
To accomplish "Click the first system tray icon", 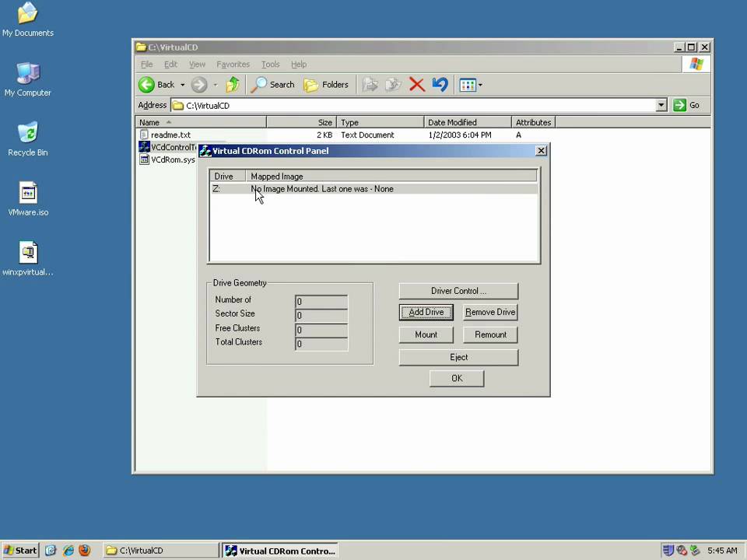I will [668, 551].
